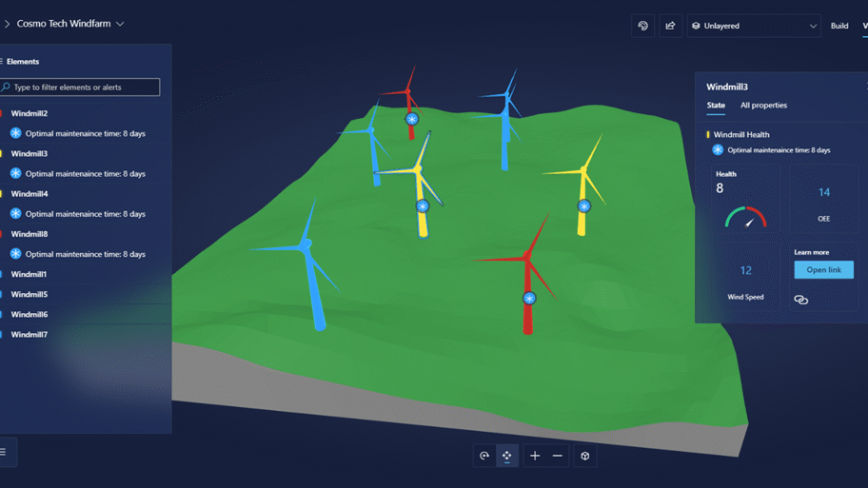Click alert badge on center yellow windmill
Image resolution: width=868 pixels, height=488 pixels.
coord(423,206)
